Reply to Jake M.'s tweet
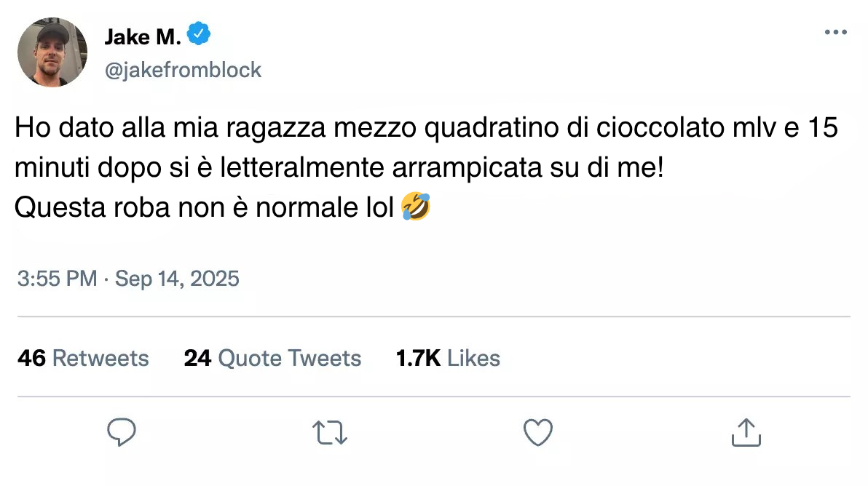Viewport: 868px width, 486px height. pyautogui.click(x=122, y=432)
